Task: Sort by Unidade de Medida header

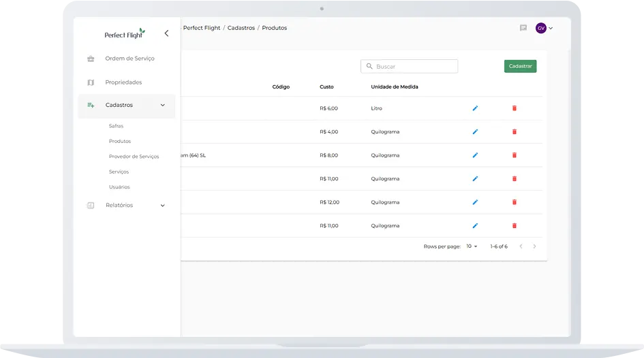Action: pos(395,87)
